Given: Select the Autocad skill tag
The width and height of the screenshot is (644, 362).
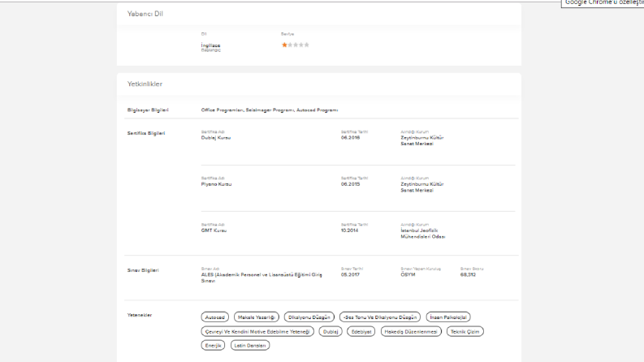Looking at the screenshot, I should [x=215, y=317].
